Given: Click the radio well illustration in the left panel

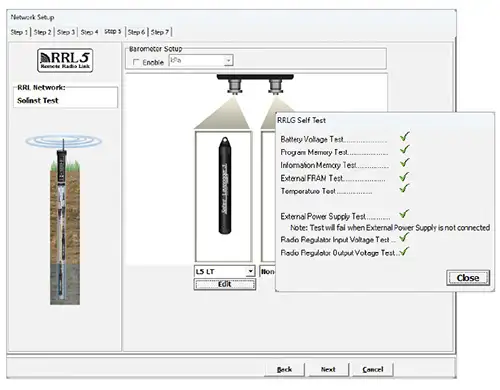Looking at the screenshot, I should pos(64,220).
